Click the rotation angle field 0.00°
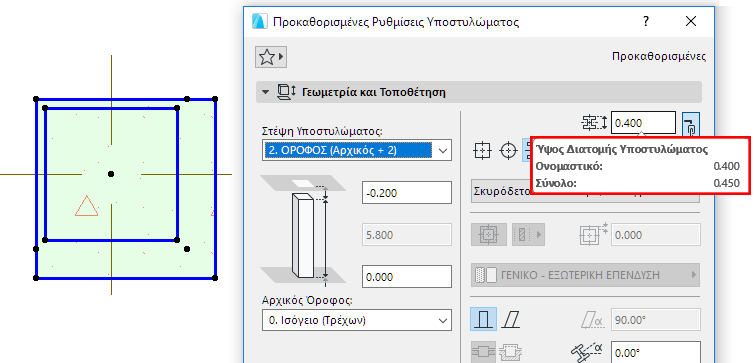 click(655, 352)
